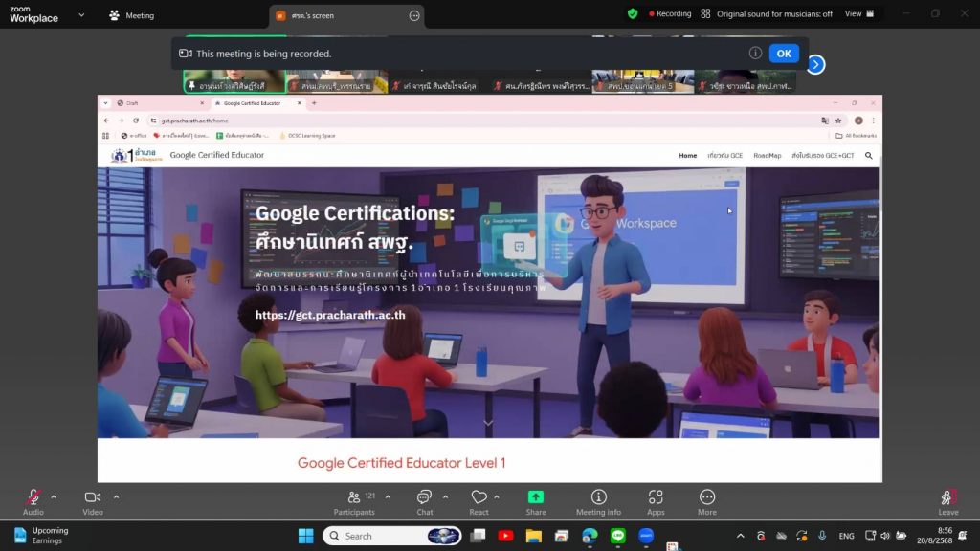The image size is (980, 551).
Task: Open the browser profile avatar
Action: point(858,121)
